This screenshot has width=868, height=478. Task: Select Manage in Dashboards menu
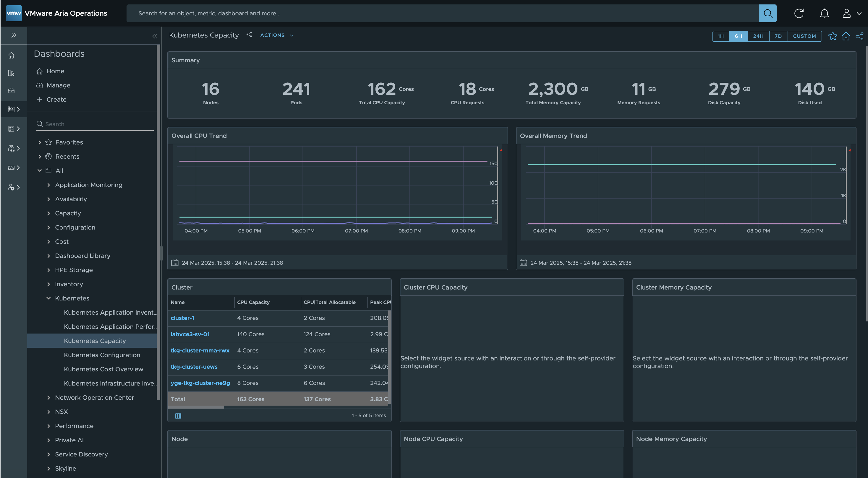pos(58,85)
